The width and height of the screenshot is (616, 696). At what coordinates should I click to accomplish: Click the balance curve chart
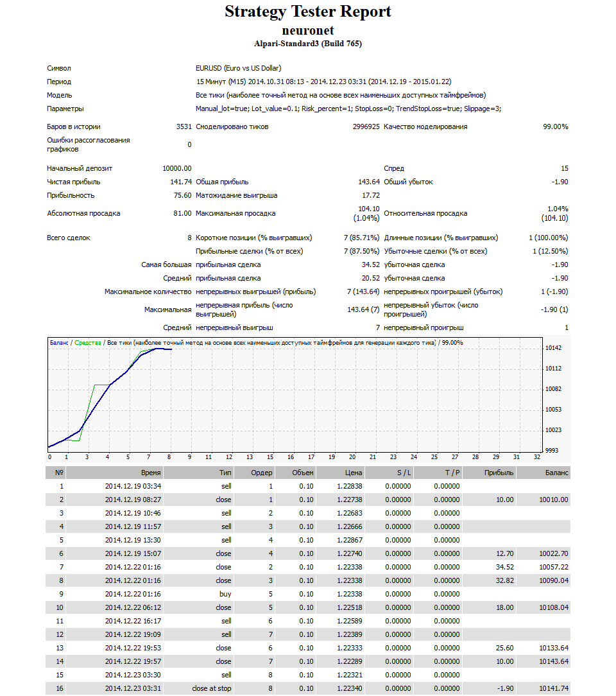coord(295,395)
